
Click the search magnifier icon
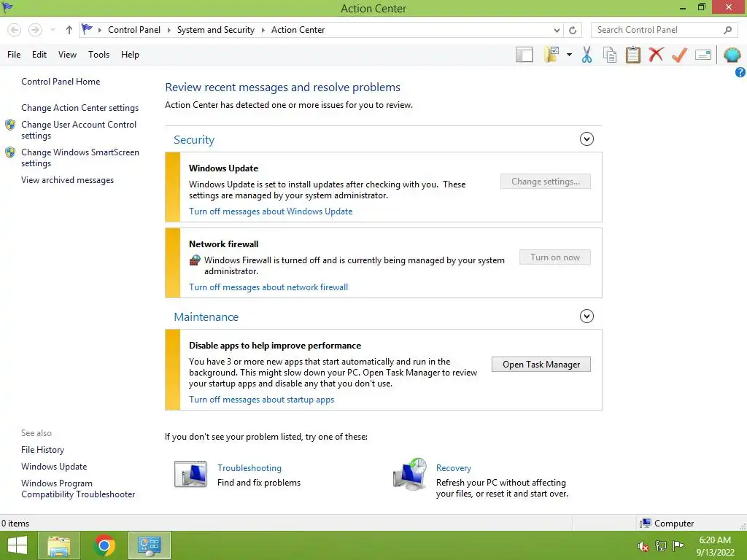(x=727, y=30)
